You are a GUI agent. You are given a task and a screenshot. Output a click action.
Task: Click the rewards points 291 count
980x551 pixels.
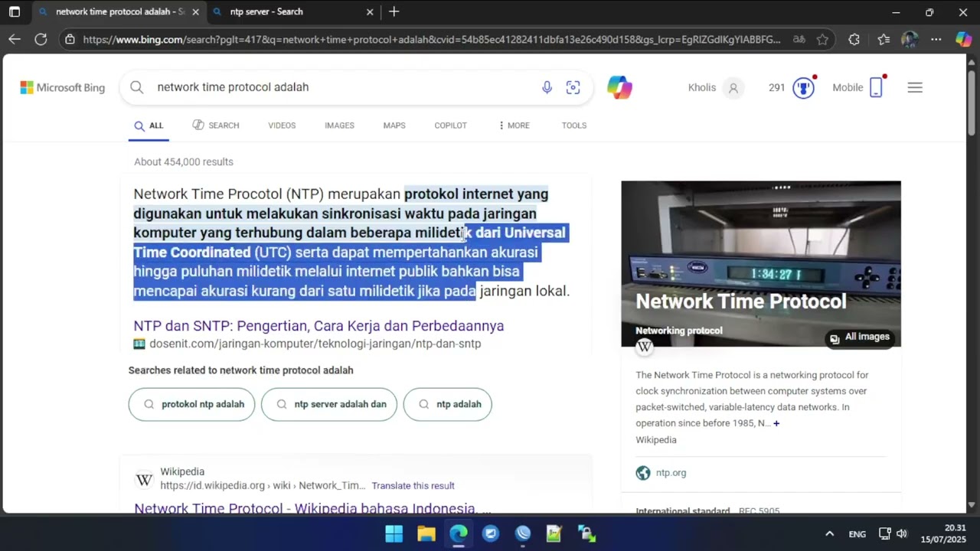pyautogui.click(x=777, y=87)
